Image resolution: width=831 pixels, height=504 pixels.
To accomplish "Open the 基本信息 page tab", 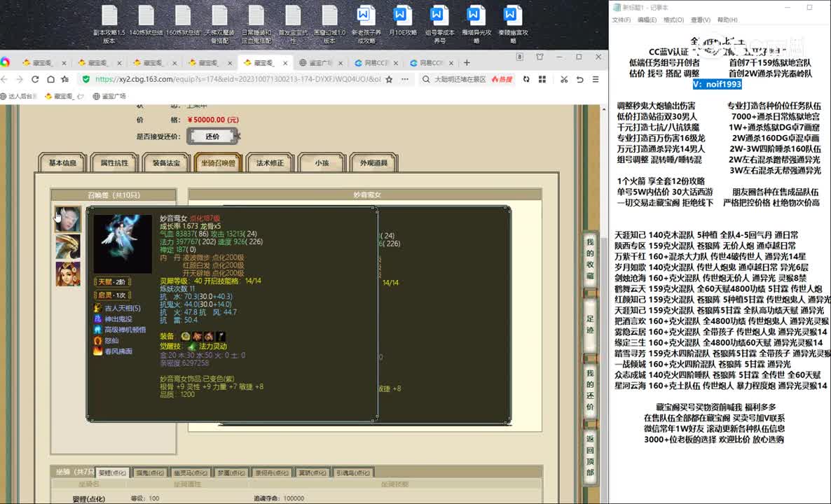I will click(62, 163).
